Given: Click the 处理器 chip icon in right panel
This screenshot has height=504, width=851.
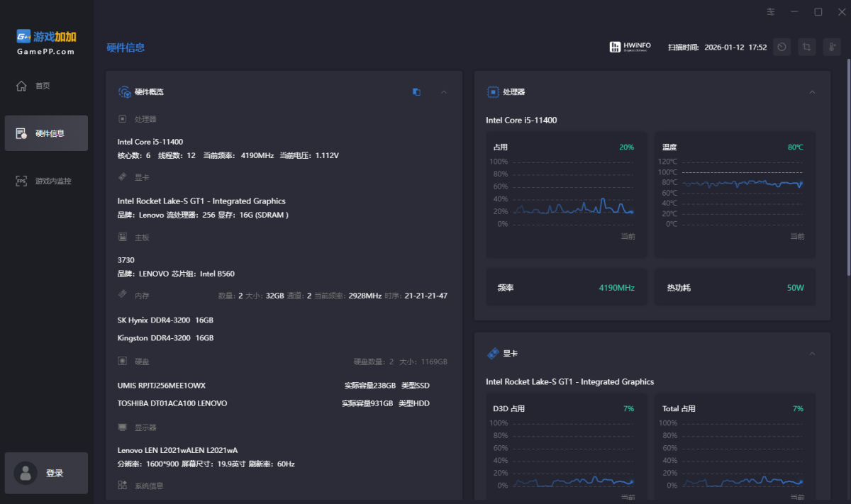Looking at the screenshot, I should 492,92.
